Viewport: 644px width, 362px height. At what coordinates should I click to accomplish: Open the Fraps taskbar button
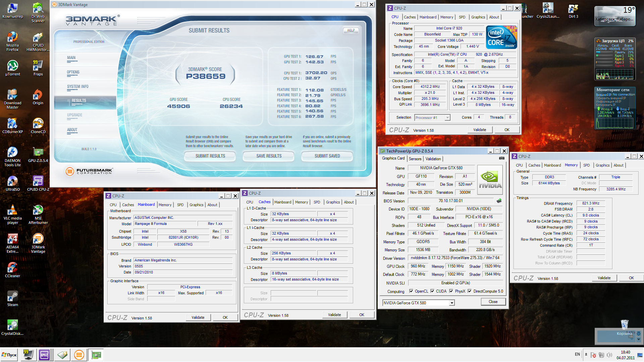pyautogui.click(x=29, y=355)
